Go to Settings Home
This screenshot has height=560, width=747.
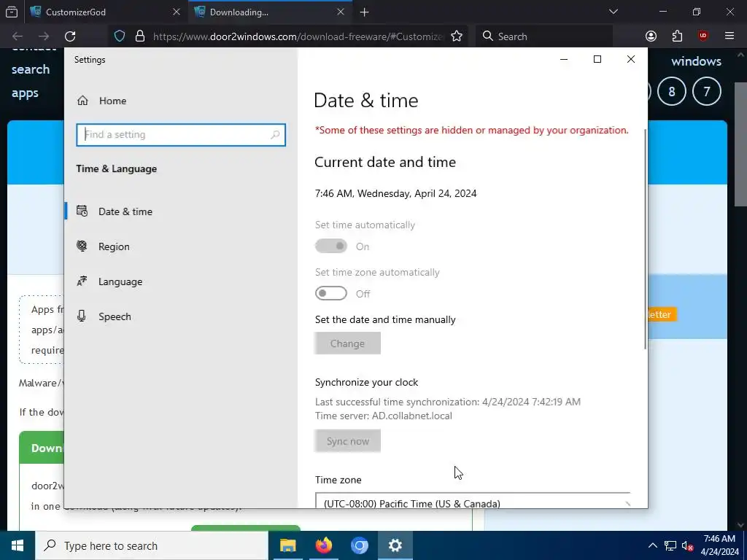102,101
